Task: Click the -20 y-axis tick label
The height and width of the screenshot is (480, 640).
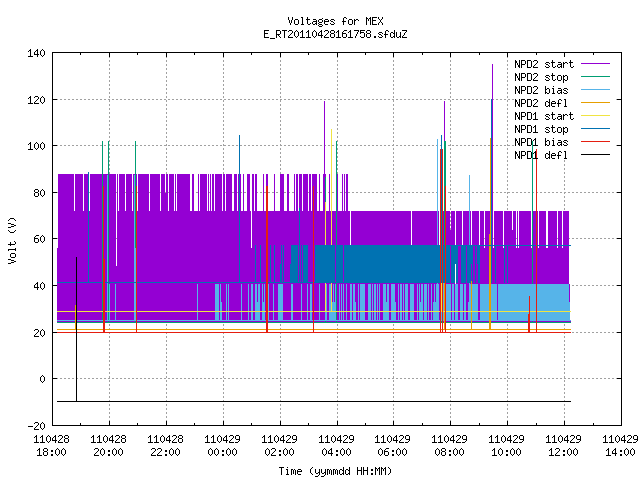Action: (x=36, y=426)
